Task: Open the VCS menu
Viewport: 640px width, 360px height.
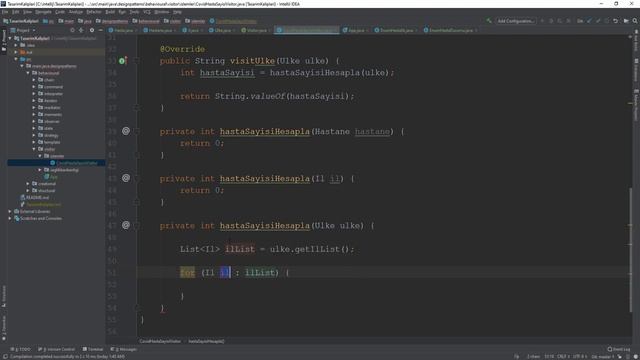Action: [x=147, y=12]
